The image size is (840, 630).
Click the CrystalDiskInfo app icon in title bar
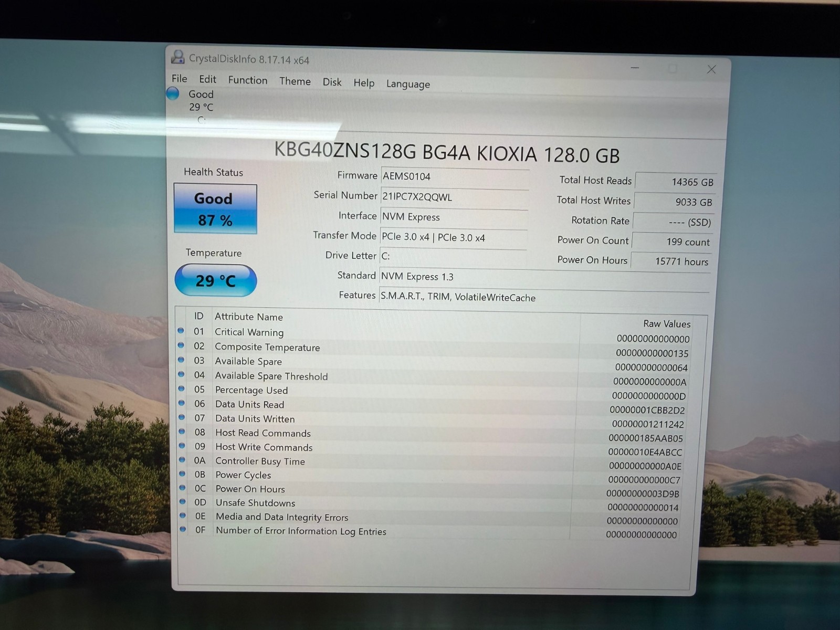[x=178, y=57]
